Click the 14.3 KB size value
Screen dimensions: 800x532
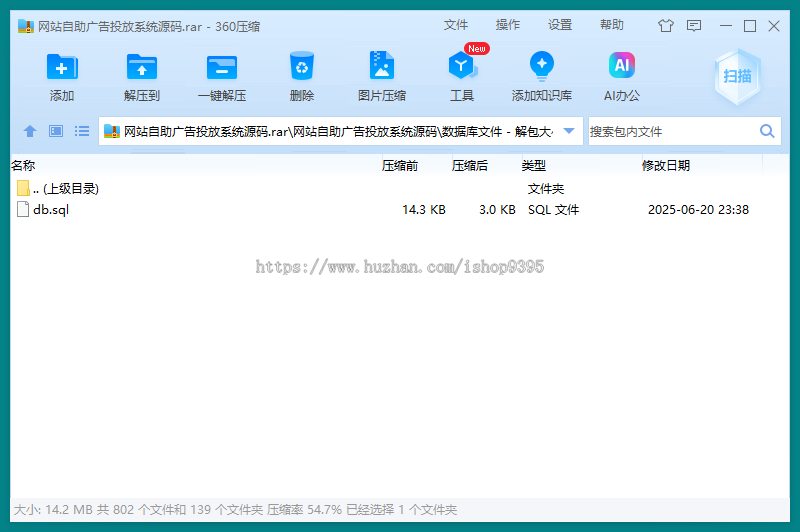pos(423,210)
